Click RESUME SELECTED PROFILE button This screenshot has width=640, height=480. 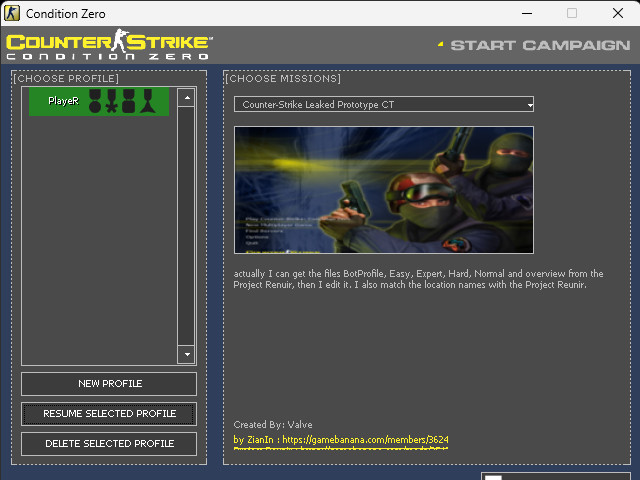click(109, 414)
